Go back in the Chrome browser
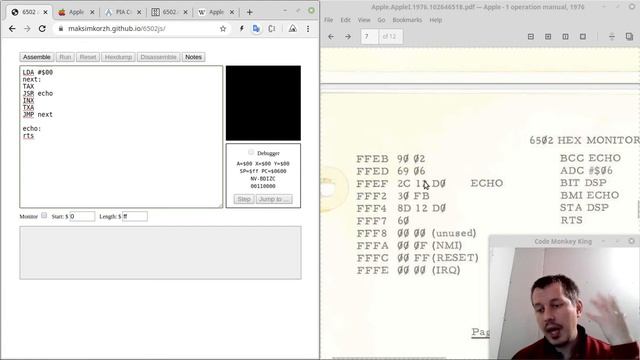 tap(12, 29)
